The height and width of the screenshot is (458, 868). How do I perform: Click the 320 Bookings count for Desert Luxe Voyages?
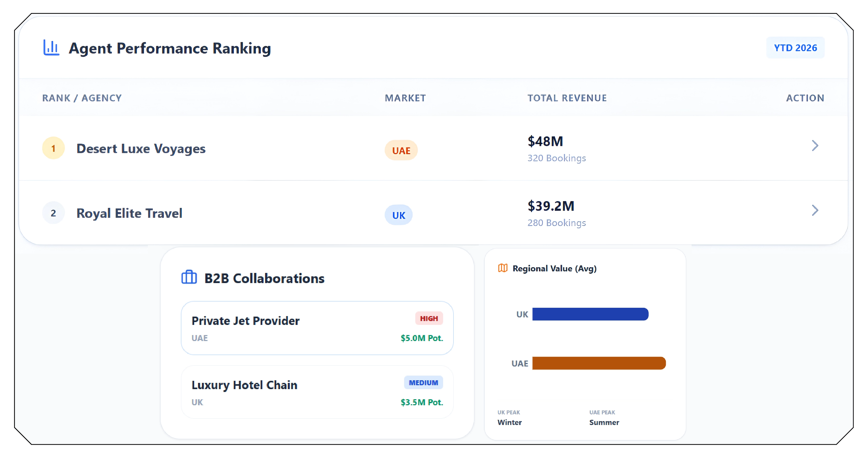(x=557, y=158)
